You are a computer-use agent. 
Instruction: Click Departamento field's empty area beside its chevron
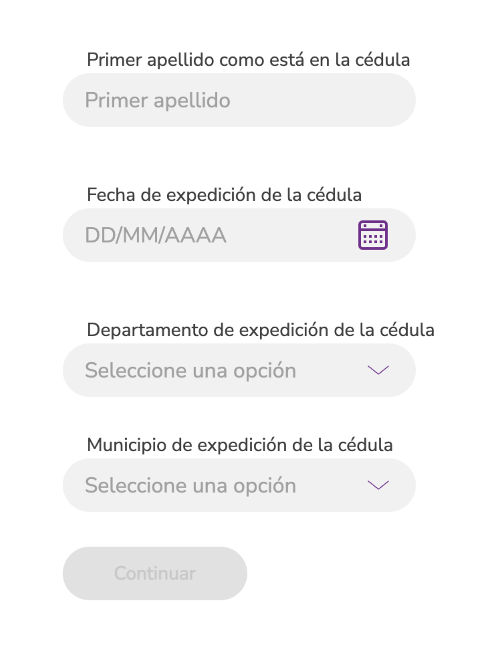tap(332, 370)
